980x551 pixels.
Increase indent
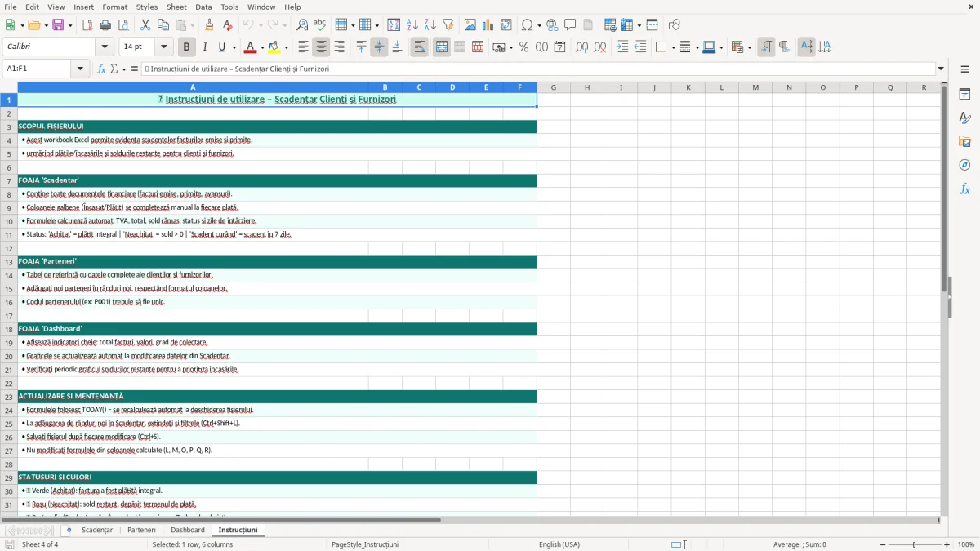(622, 47)
